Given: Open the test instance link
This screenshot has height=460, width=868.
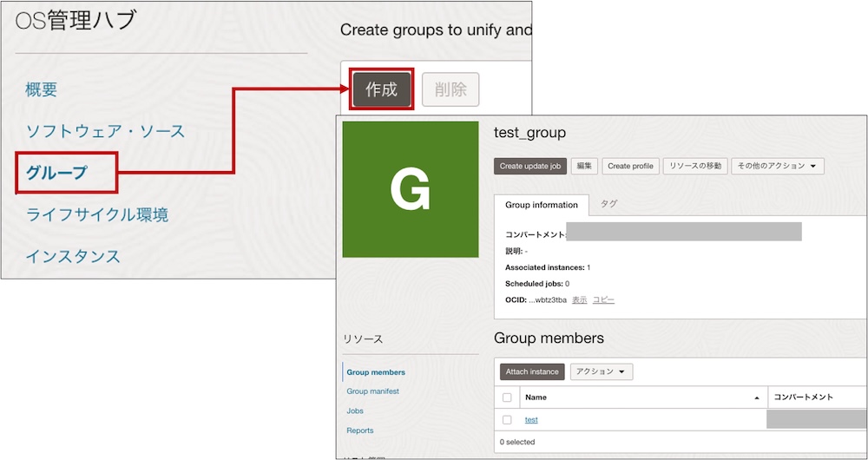Looking at the screenshot, I should point(531,420).
